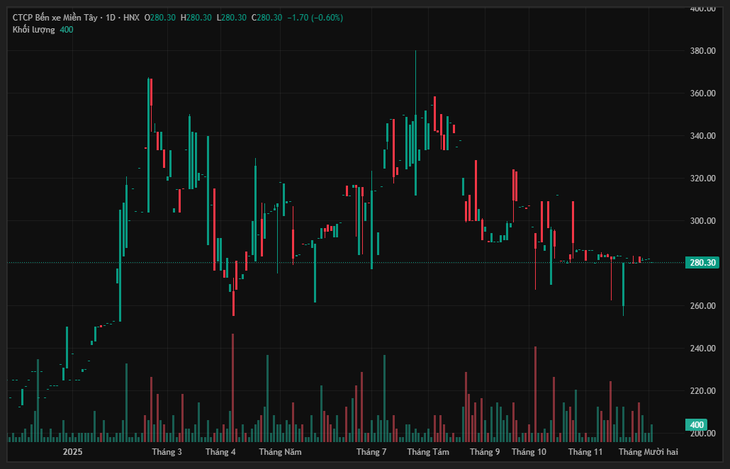Select Tháng 3 on the time axis
This screenshot has width=730, height=469.
pos(166,453)
